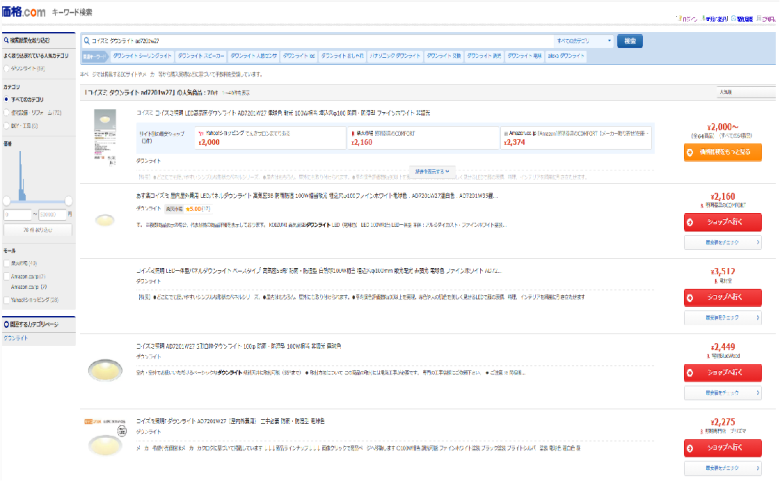The image size is (780, 481).
Task: Expand the 'show more' toggle under first product
Action: click(x=432, y=171)
